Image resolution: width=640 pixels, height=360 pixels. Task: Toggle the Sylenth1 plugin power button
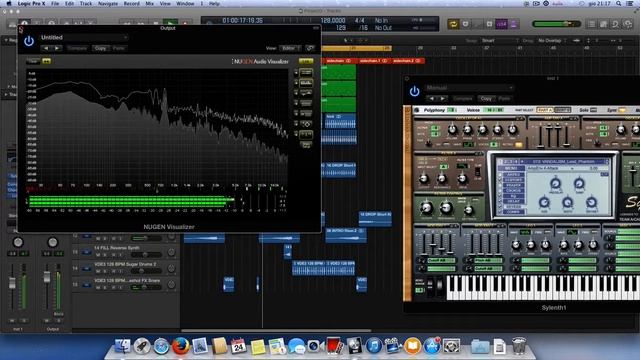[414, 91]
